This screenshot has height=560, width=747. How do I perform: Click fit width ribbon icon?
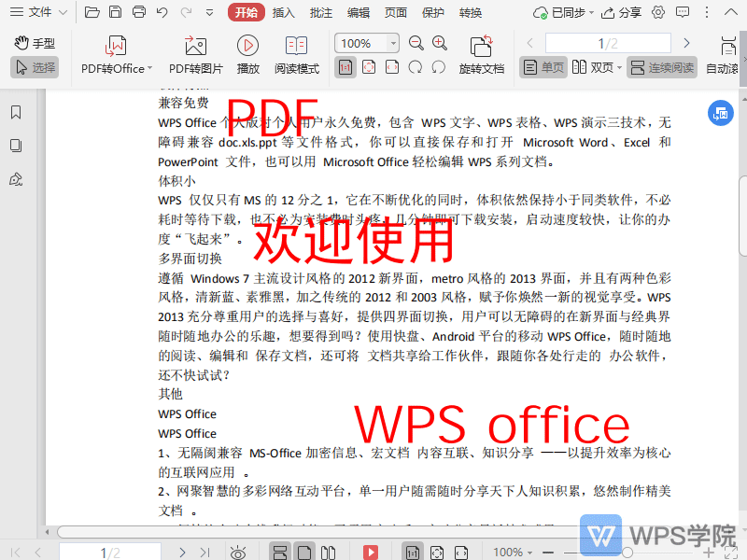click(x=392, y=67)
